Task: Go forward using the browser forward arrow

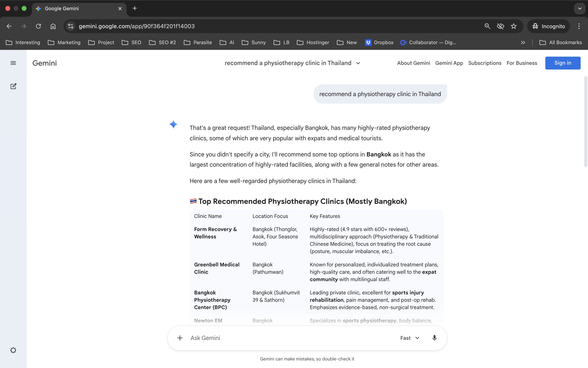Action: 23,26
